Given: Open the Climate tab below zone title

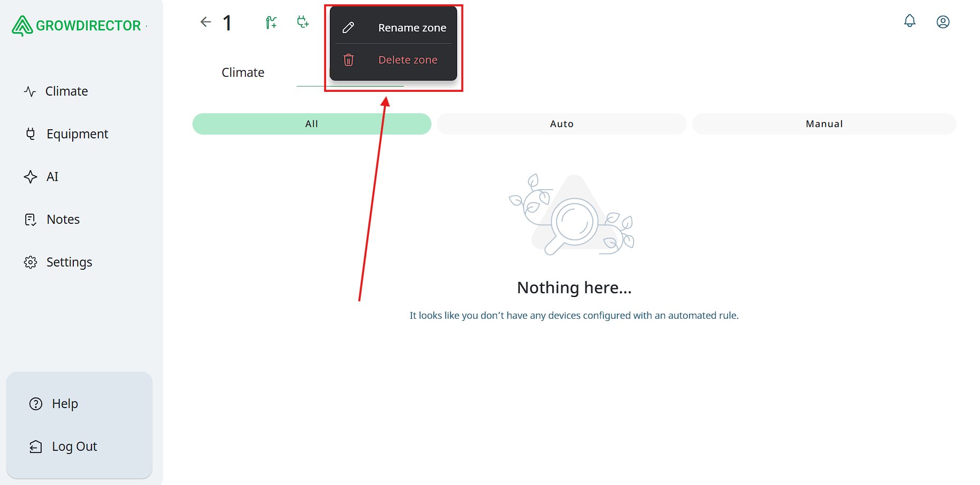Looking at the screenshot, I should click(243, 73).
